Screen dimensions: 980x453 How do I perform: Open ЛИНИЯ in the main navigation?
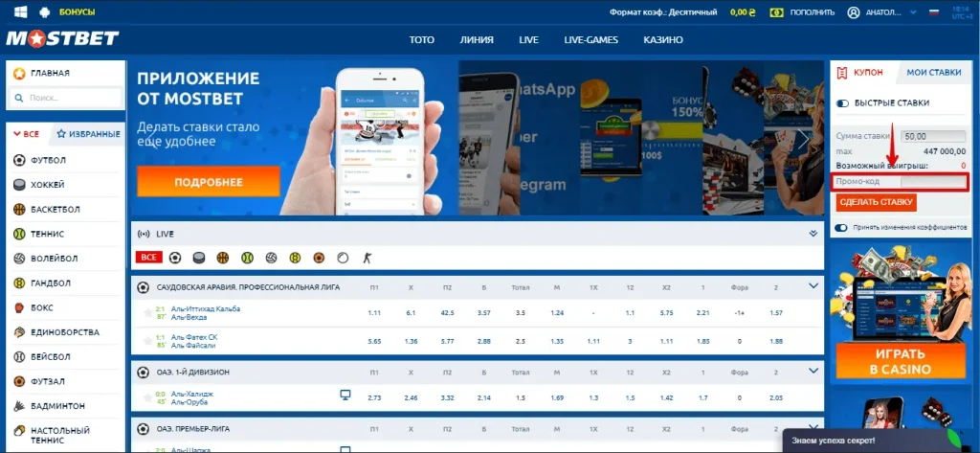pos(477,39)
